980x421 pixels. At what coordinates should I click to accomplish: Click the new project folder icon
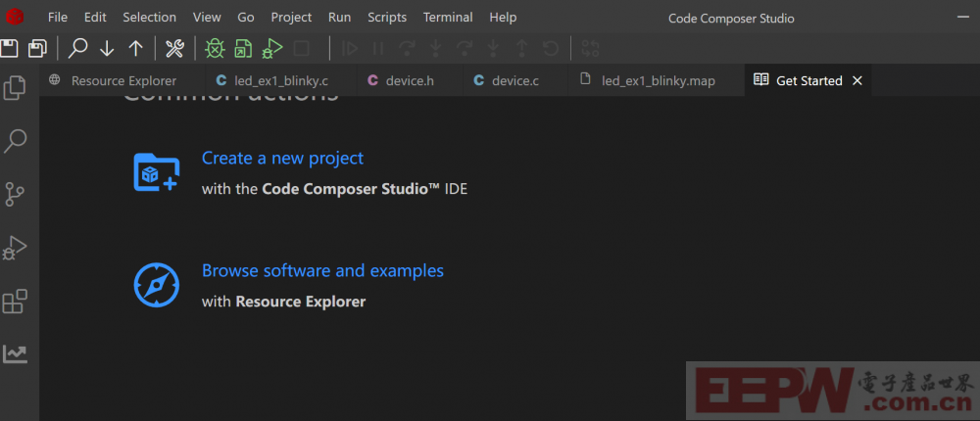point(157,171)
